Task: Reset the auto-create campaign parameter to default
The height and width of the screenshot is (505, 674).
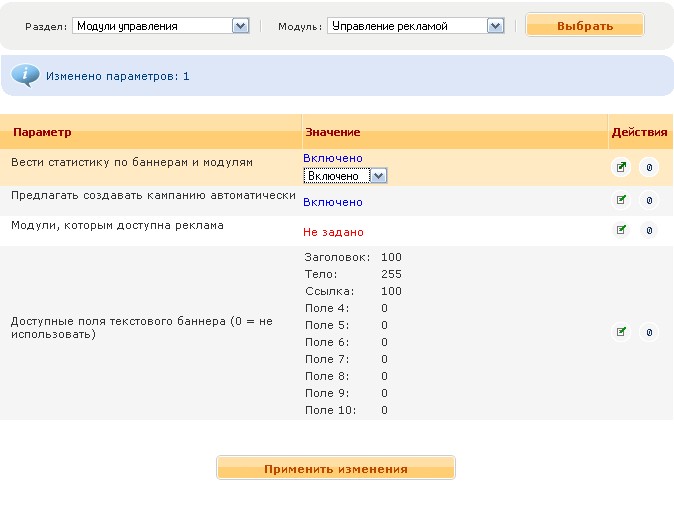Action: (x=649, y=200)
